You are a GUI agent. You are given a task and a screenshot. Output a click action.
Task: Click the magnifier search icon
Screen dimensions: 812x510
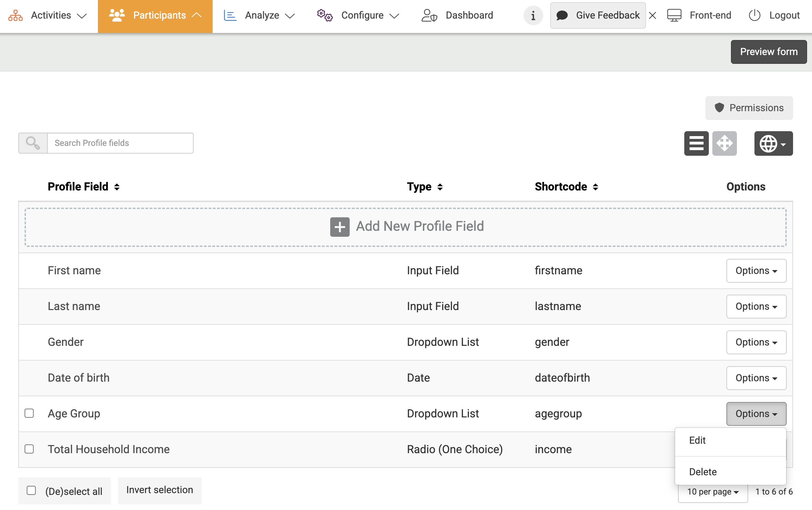pyautogui.click(x=33, y=143)
